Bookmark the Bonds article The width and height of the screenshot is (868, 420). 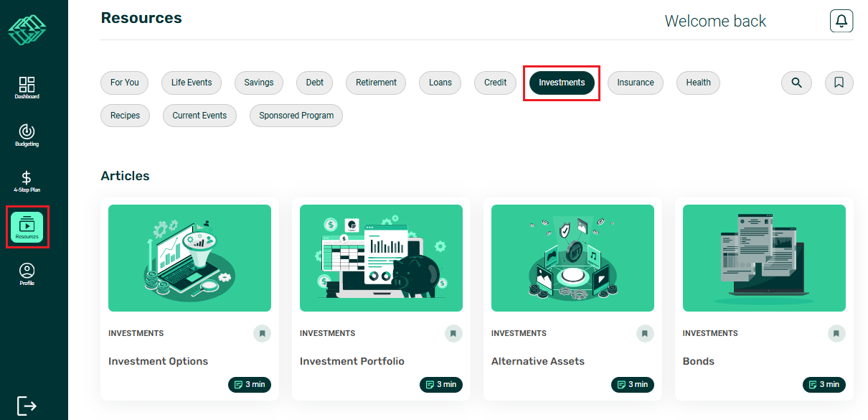click(836, 333)
